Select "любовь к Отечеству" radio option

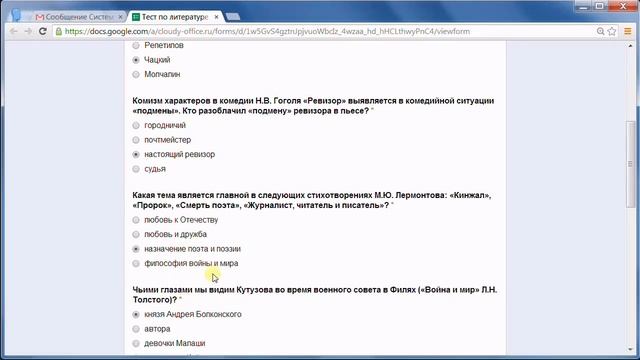(136, 220)
